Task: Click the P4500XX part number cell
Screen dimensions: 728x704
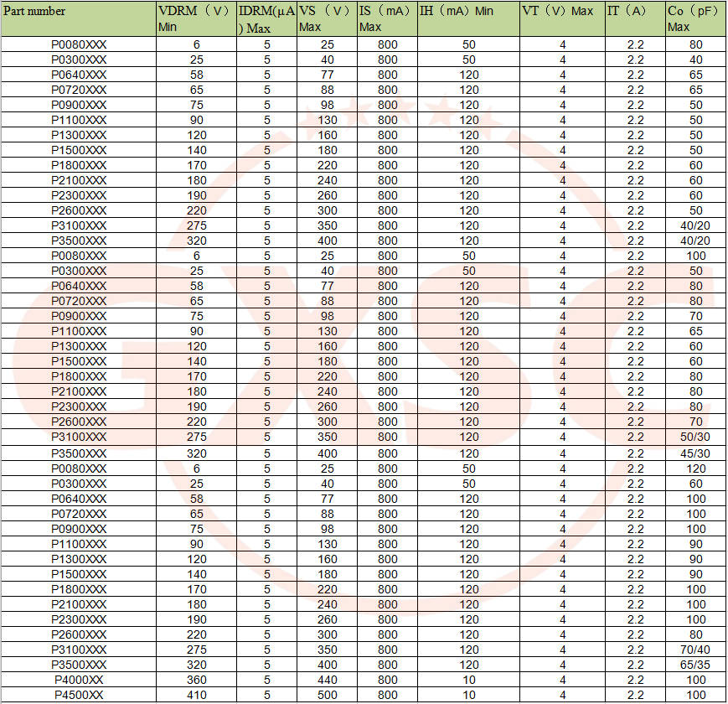Action: (79, 695)
